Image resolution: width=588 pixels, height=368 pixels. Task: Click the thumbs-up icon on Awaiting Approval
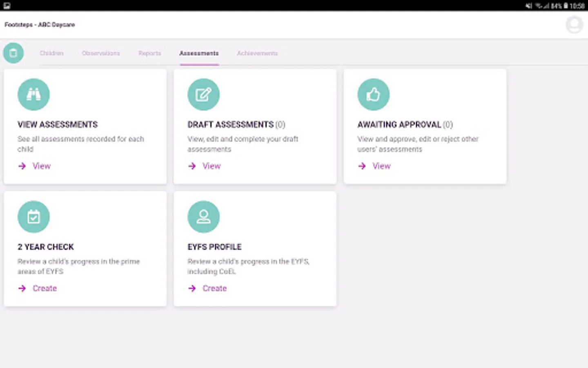click(373, 94)
